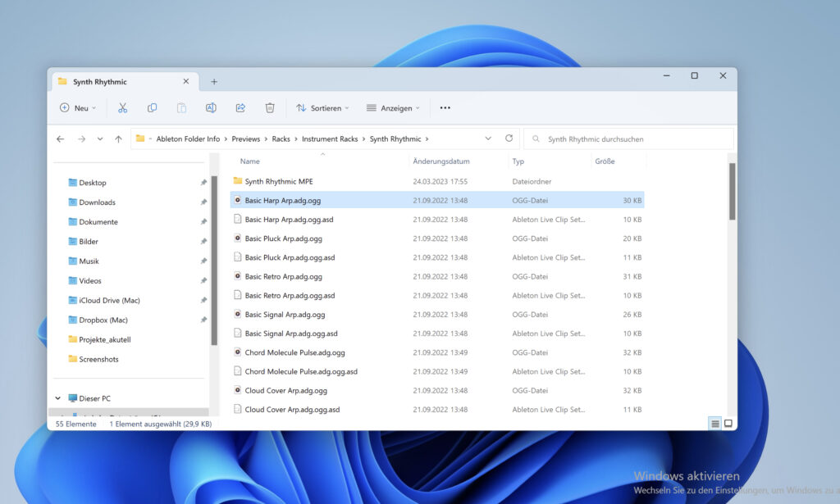Open Downloads in the sidebar
This screenshot has width=840, height=504.
(97, 202)
